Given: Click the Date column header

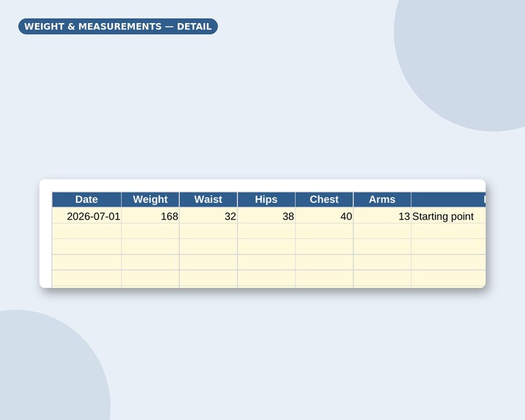Looking at the screenshot, I should (87, 199).
